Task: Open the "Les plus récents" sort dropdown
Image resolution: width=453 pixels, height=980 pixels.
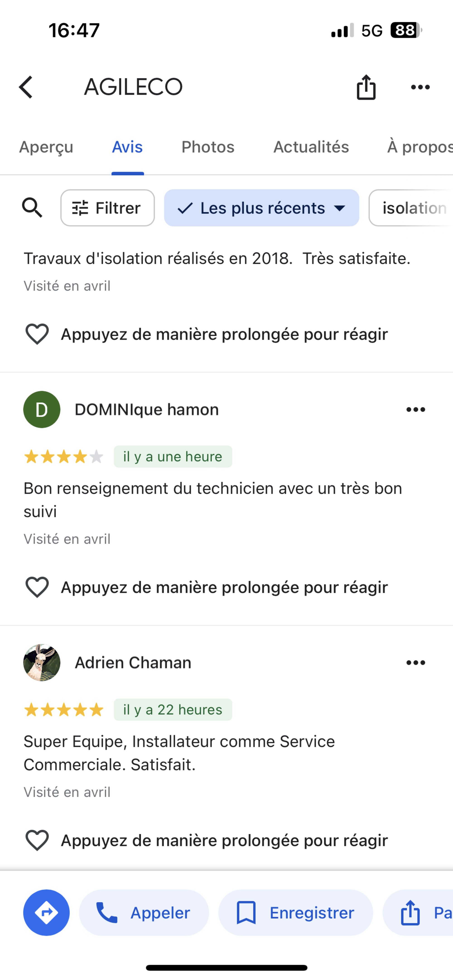Action: [262, 208]
